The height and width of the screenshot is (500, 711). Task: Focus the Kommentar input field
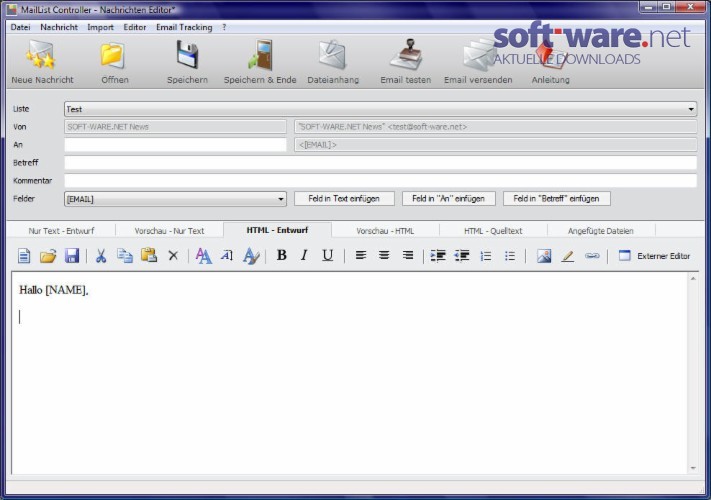(x=380, y=181)
